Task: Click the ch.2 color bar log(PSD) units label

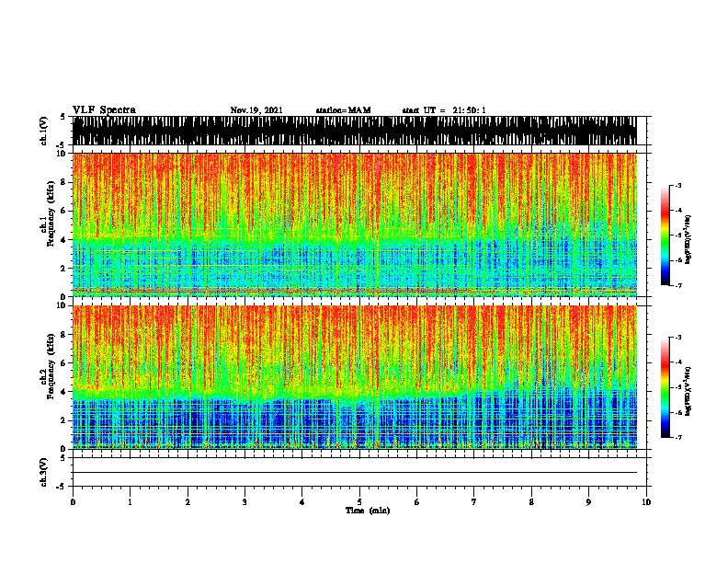Action: pos(688,391)
